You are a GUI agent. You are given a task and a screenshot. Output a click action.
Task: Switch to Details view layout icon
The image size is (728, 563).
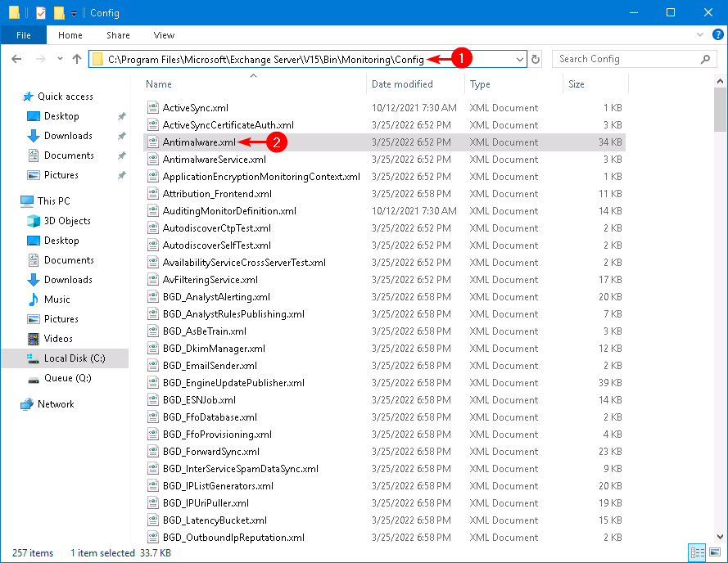click(x=697, y=552)
